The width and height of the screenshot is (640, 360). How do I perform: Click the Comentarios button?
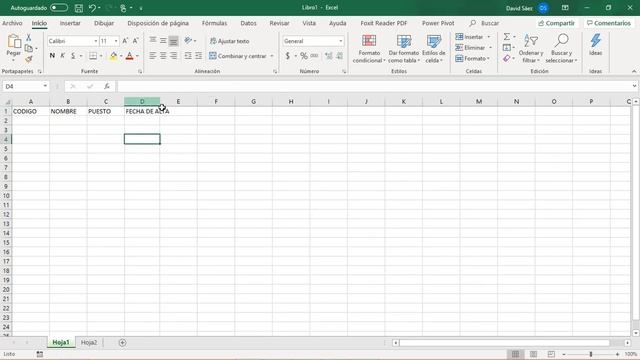(609, 23)
